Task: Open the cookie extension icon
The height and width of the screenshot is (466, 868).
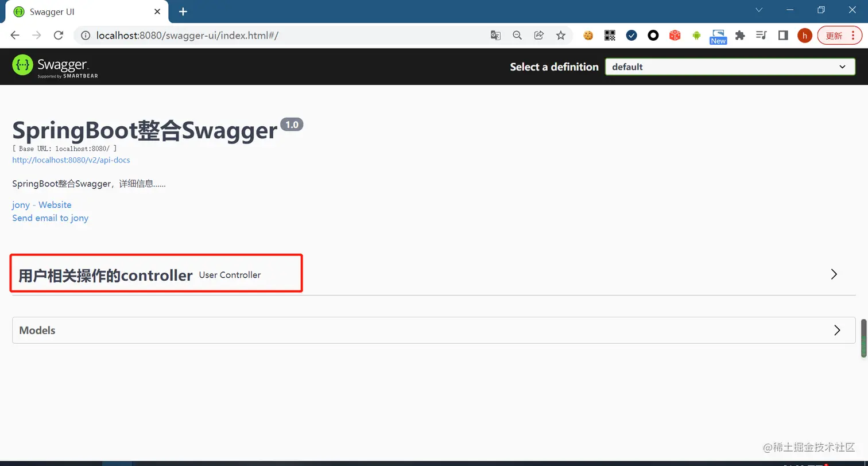Action: [588, 36]
